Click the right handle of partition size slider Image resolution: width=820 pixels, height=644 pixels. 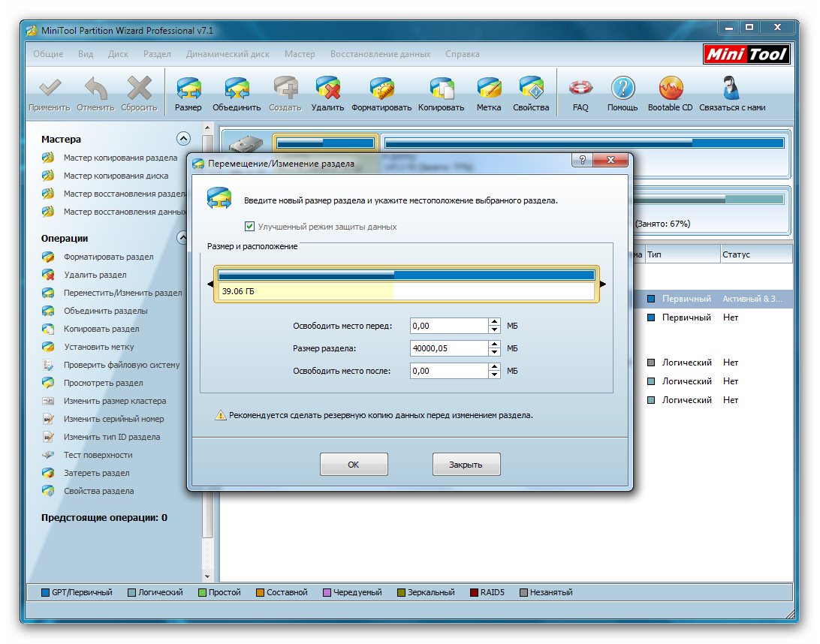tap(602, 284)
